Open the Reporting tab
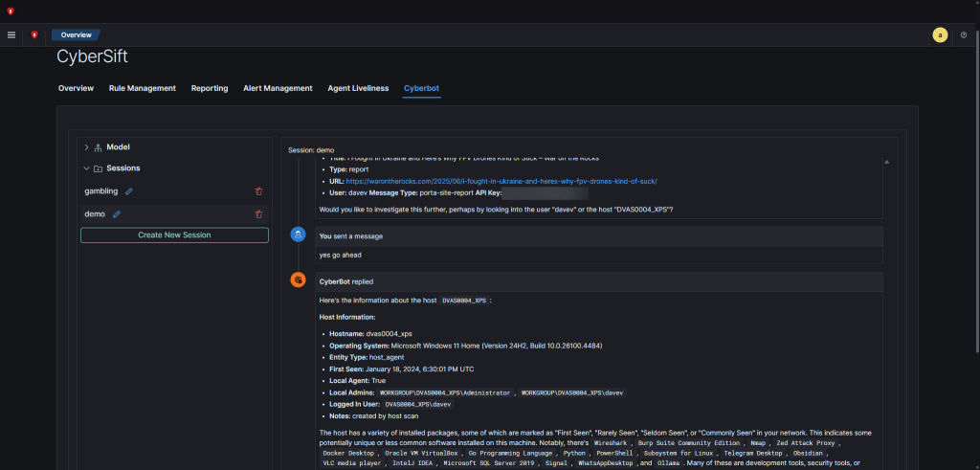The width and height of the screenshot is (980, 470). pyautogui.click(x=210, y=88)
